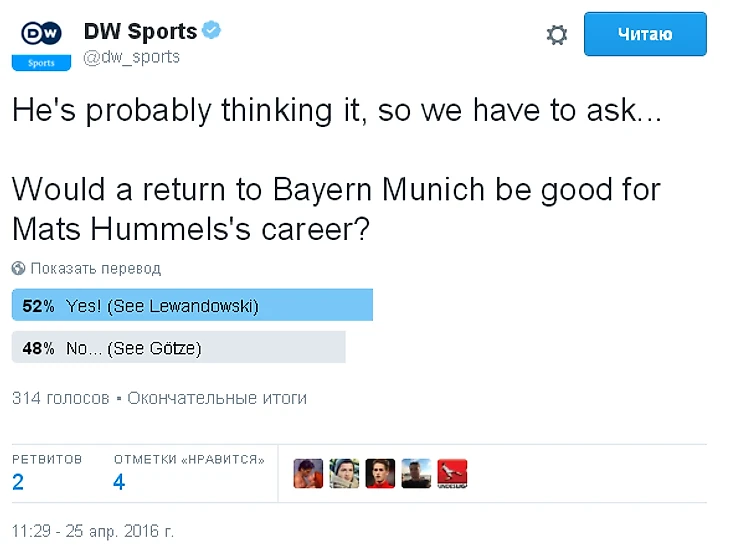Click the Читаю following button
This screenshot has height=548, width=730.
coord(645,34)
